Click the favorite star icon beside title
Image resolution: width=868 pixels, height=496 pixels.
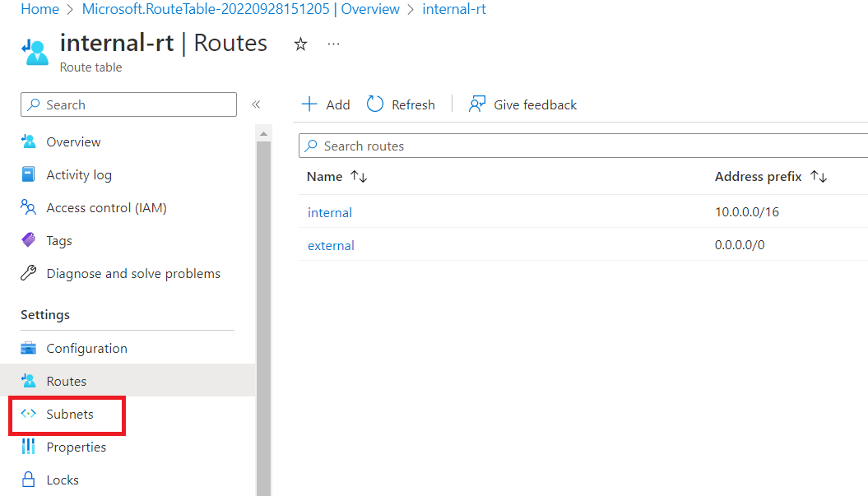click(300, 44)
